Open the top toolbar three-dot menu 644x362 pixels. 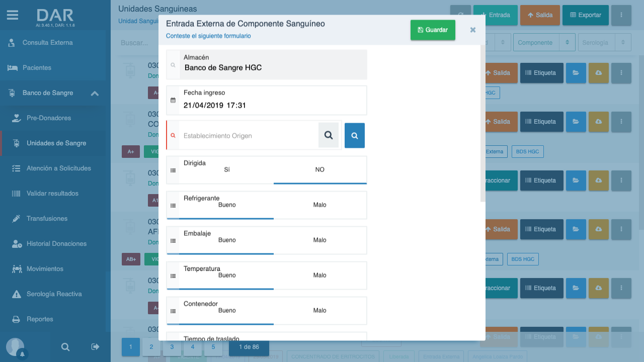621,15
